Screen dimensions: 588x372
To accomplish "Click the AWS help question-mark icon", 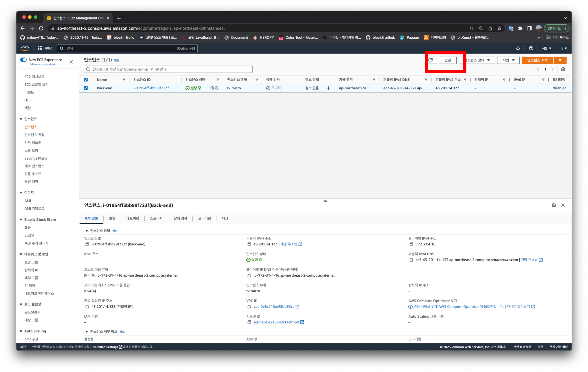I will [531, 48].
